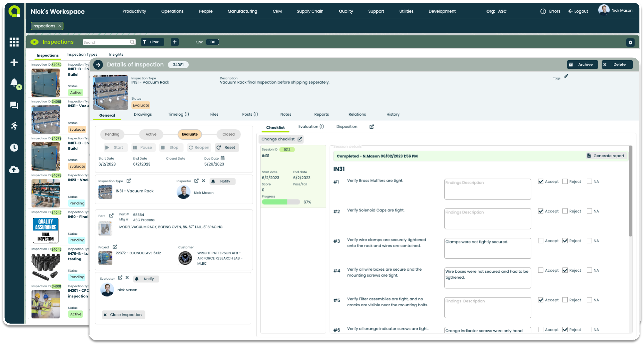
Task: Add new inspection with plus button
Action: coord(175,42)
